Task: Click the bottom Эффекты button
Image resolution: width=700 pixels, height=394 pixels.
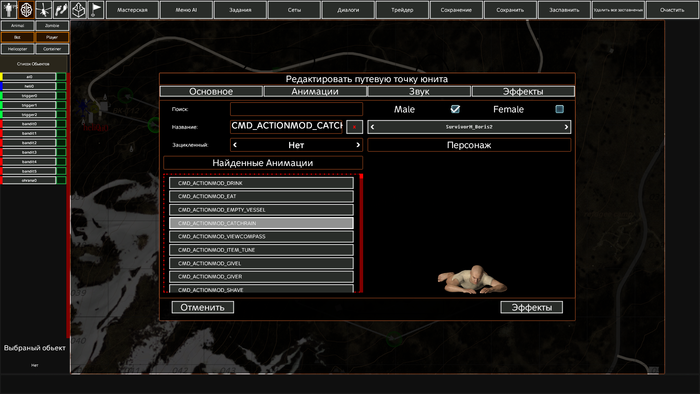Action: (531, 307)
